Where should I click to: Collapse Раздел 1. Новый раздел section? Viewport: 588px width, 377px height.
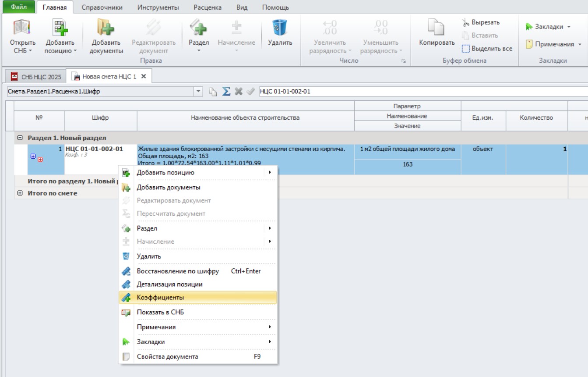click(x=20, y=138)
